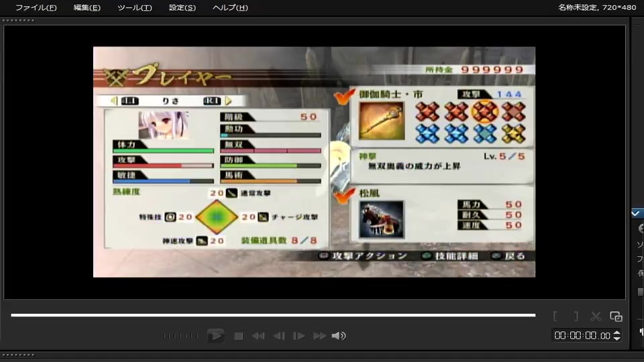Open the 編集(E) menu

tap(87, 7)
